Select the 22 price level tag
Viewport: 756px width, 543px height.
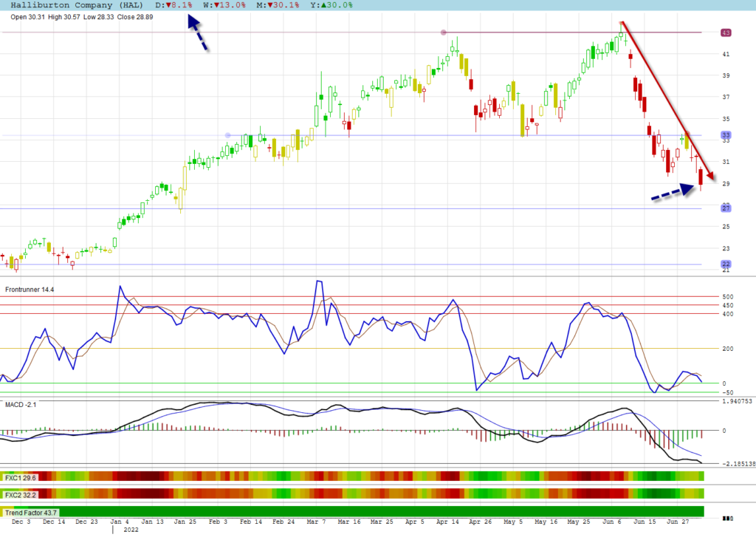(x=726, y=264)
